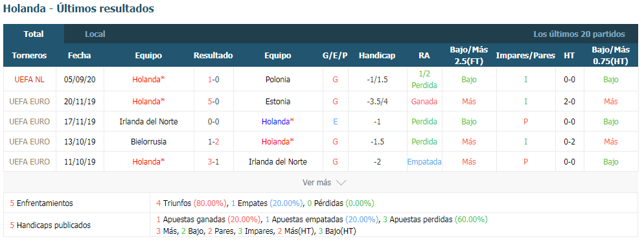Open Estonia team link
This screenshot has height=241, width=644.
278,102
